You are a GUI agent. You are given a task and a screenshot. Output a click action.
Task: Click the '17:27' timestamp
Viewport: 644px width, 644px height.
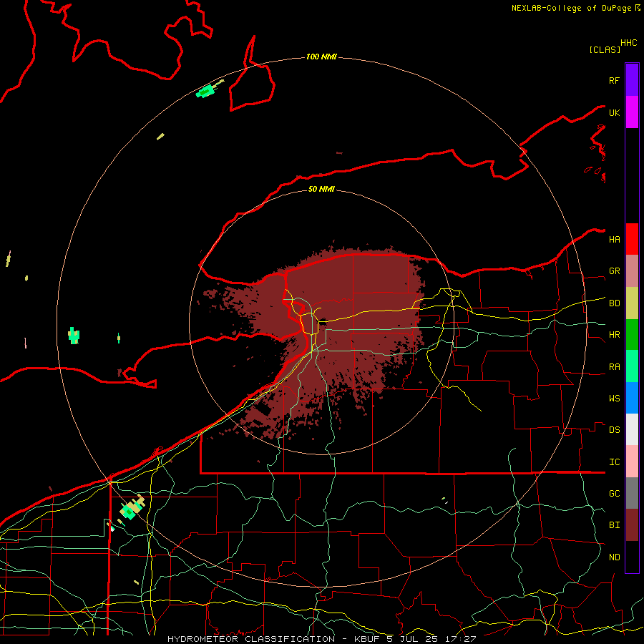pos(459,639)
